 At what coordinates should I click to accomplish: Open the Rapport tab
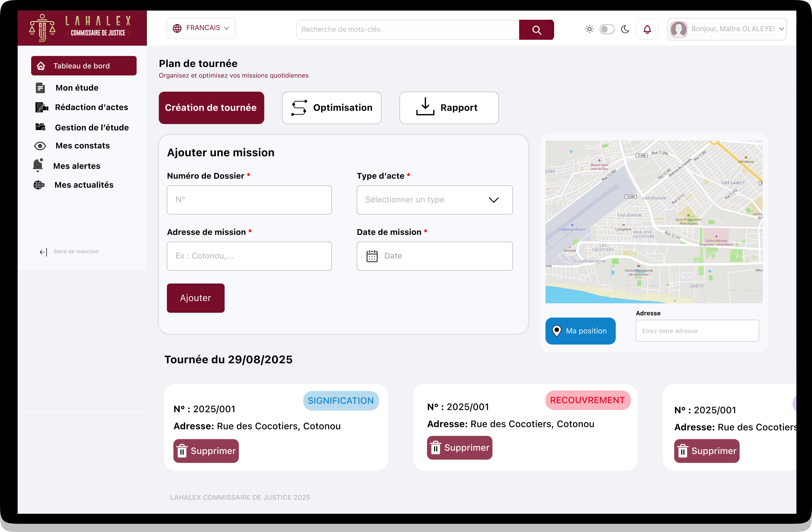448,108
